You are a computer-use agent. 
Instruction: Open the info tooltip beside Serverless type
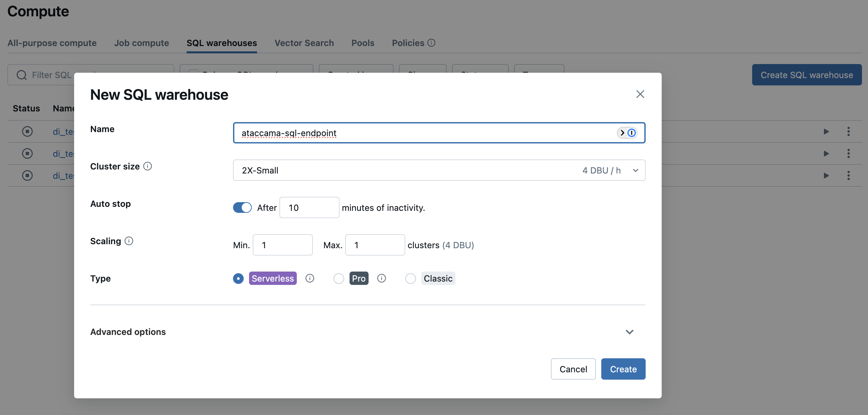[x=310, y=278]
